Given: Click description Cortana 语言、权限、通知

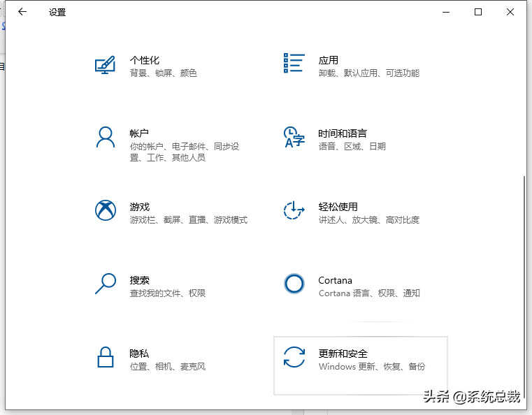Looking at the screenshot, I should tap(369, 293).
